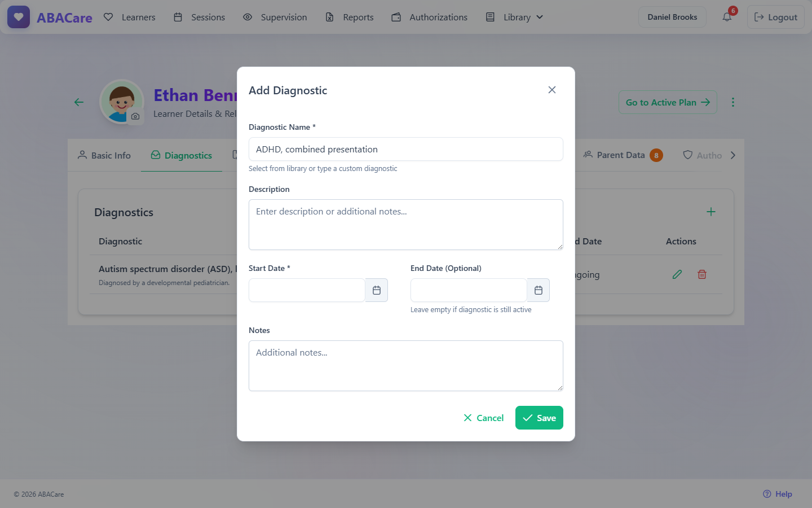Screen dimensions: 812x508
Task: Click the green plus add diagnostic icon
Action: (711, 212)
